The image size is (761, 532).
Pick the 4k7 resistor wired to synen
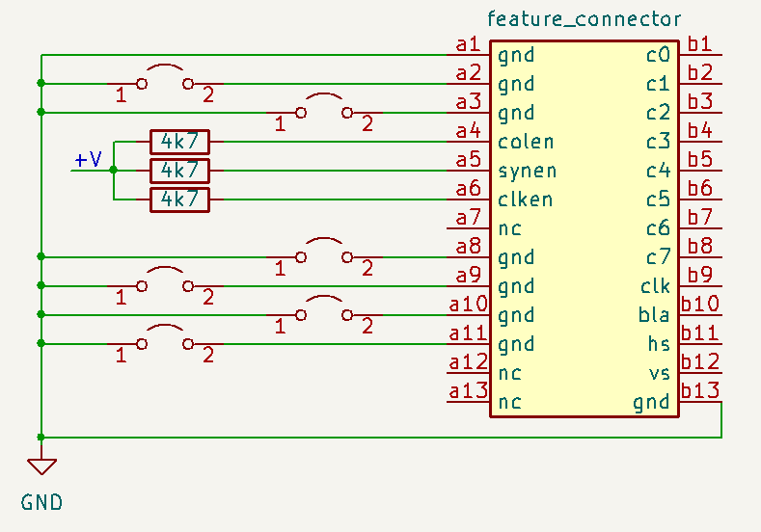tap(179, 171)
